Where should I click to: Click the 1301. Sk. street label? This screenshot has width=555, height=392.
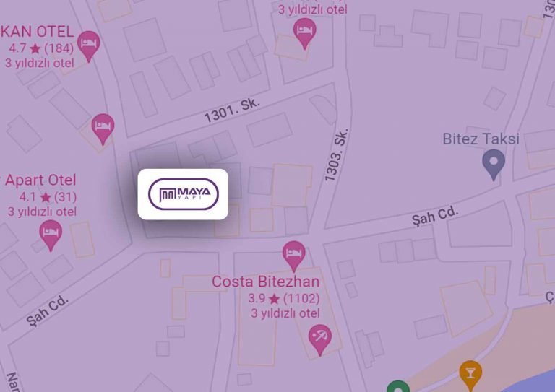tap(232, 110)
